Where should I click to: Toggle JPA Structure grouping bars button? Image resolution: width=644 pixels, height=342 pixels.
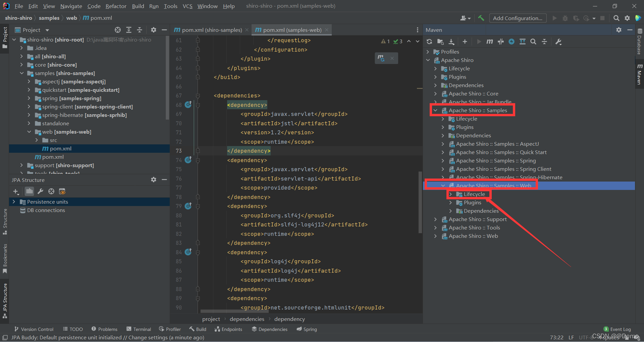[30, 191]
